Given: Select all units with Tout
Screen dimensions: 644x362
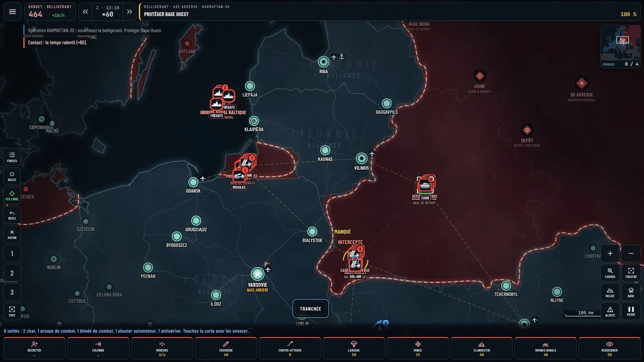Looking at the screenshot, I should tap(12, 311).
